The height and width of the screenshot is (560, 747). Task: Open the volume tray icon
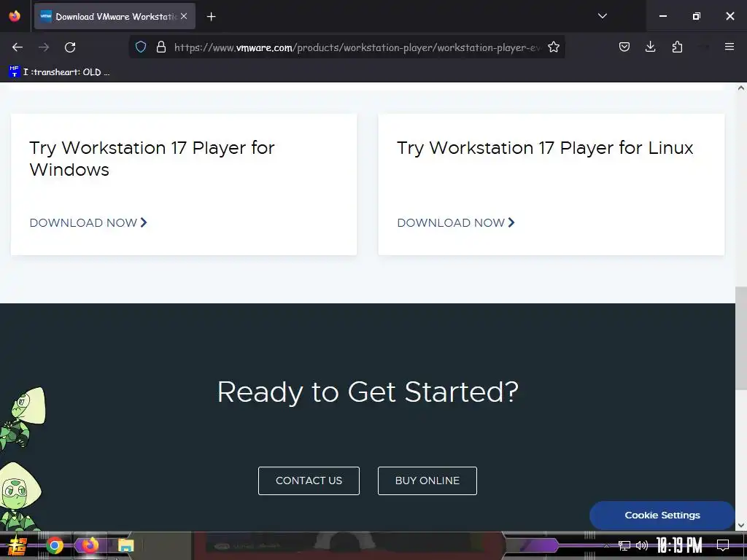coord(642,545)
